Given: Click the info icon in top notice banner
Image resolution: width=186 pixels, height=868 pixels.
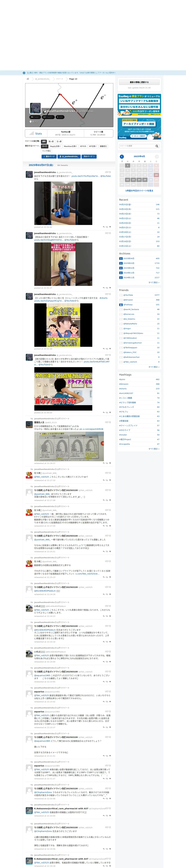Looking at the screenshot, I should pyautogui.click(x=24, y=73).
